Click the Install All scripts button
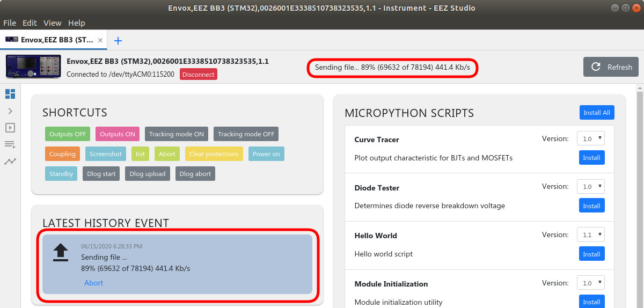 click(597, 113)
